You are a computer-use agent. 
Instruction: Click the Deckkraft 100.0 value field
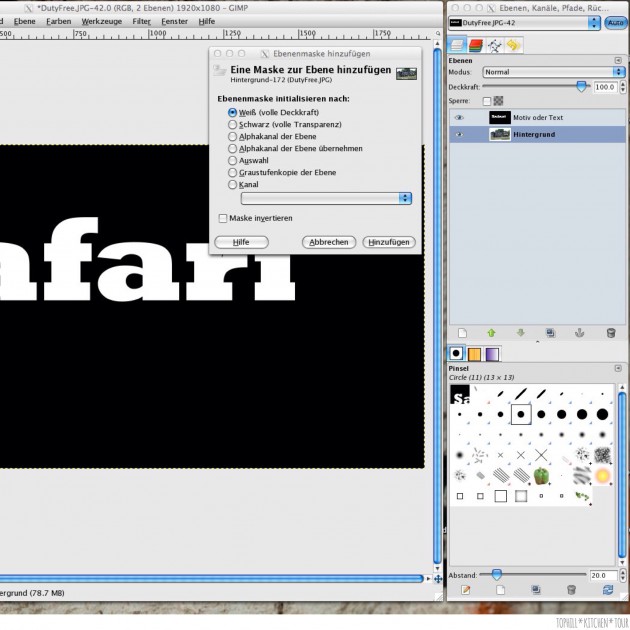tap(605, 87)
